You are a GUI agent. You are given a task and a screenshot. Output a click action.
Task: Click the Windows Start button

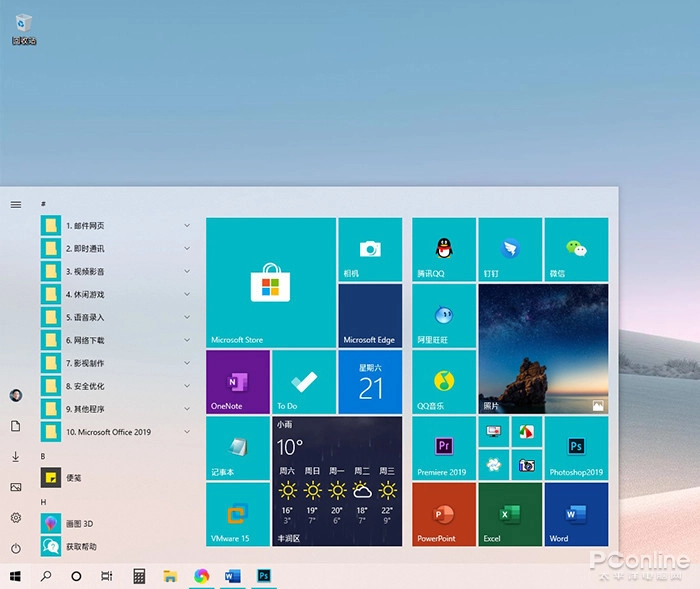tap(15, 576)
